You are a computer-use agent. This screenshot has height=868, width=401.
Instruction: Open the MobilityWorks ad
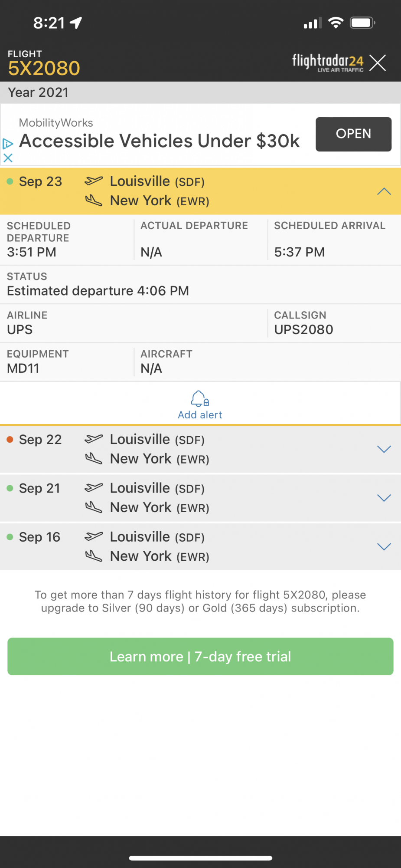coord(353,134)
